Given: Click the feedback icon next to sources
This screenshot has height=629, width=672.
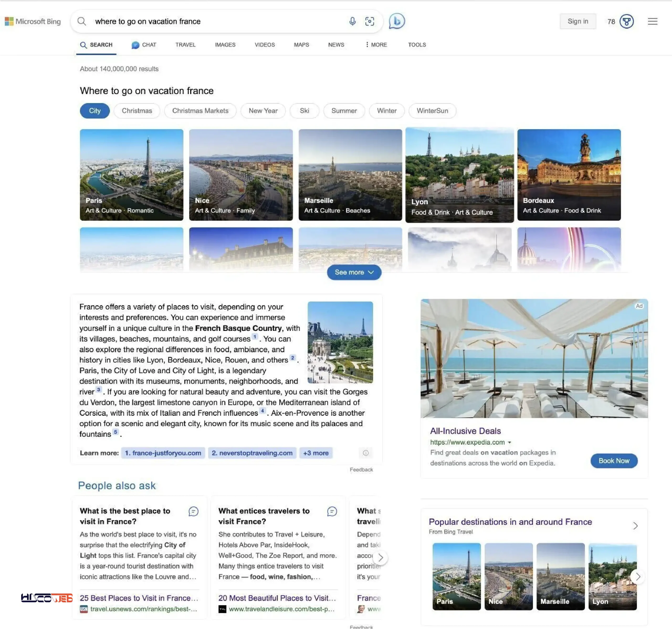Looking at the screenshot, I should [x=366, y=453].
